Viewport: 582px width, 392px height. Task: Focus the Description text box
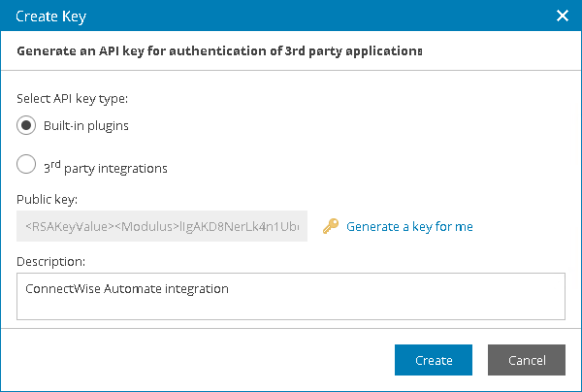click(291, 296)
